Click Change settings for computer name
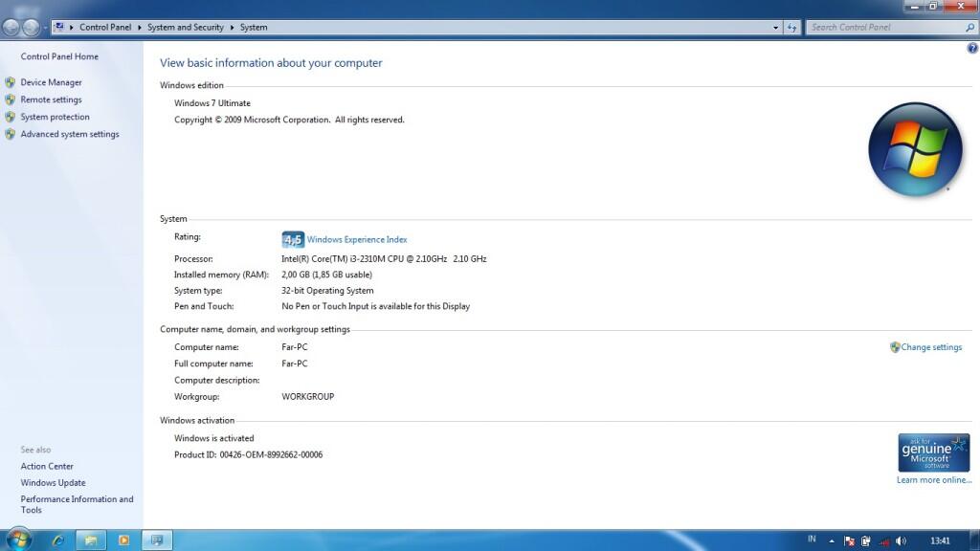Screen dimensions: 980x551 pos(931,347)
